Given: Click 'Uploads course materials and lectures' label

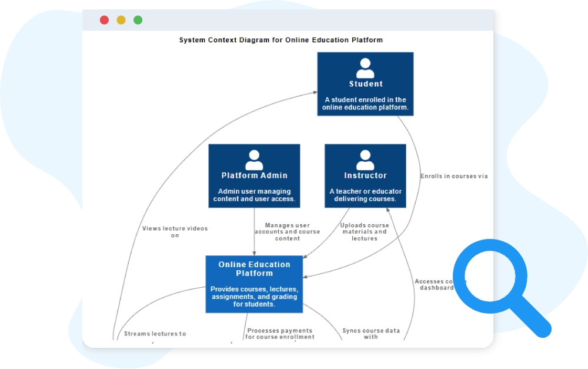Looking at the screenshot, I should coord(365,232).
